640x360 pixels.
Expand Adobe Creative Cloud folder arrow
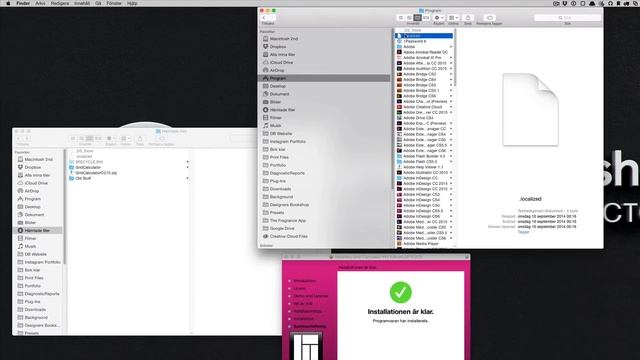click(451, 107)
